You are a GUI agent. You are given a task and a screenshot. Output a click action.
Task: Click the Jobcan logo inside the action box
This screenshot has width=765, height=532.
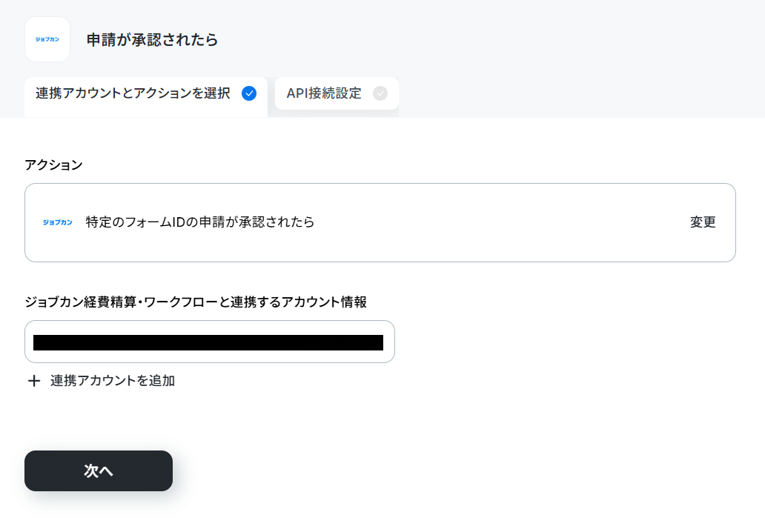tap(58, 222)
